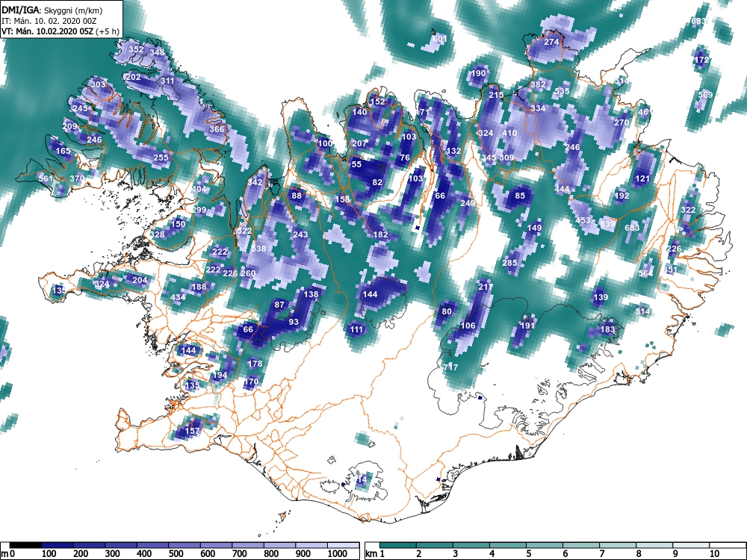
Task: Pick the 500–600 m legend color segment
Action: point(185,545)
